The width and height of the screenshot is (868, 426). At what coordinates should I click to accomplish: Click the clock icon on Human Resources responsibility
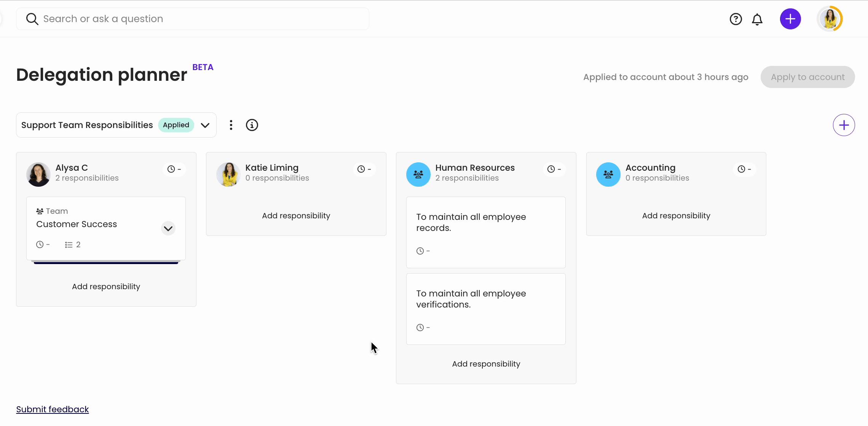click(x=421, y=251)
